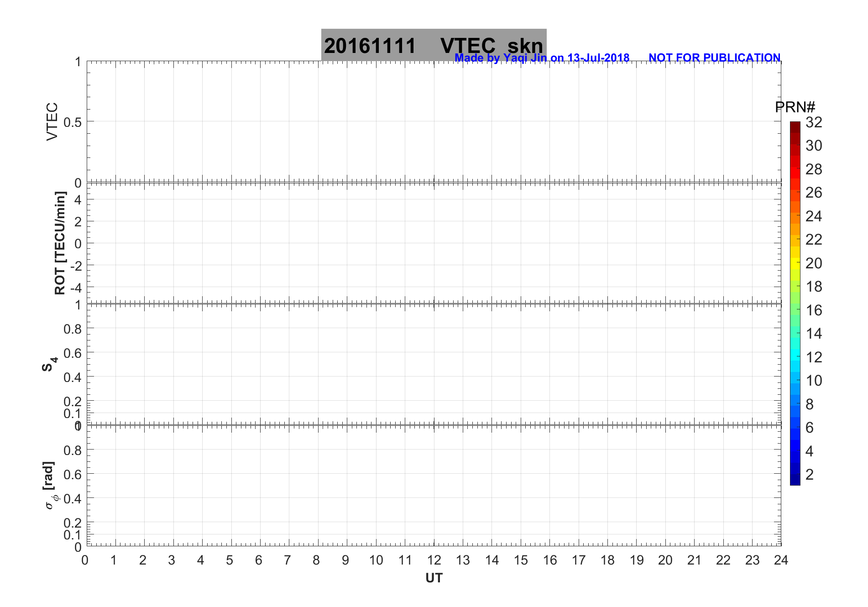Click the "7" tick label on the UT axis
This screenshot has height=607, width=868.
[x=288, y=560]
